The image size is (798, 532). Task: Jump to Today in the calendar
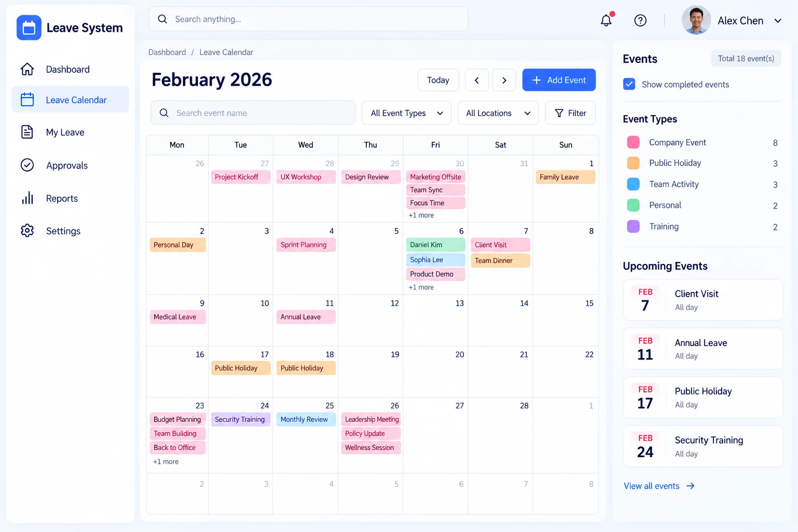tap(438, 80)
